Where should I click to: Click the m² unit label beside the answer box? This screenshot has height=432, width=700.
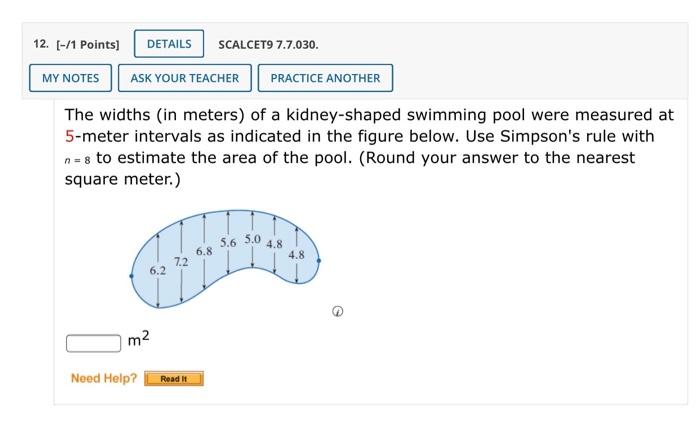pos(138,338)
